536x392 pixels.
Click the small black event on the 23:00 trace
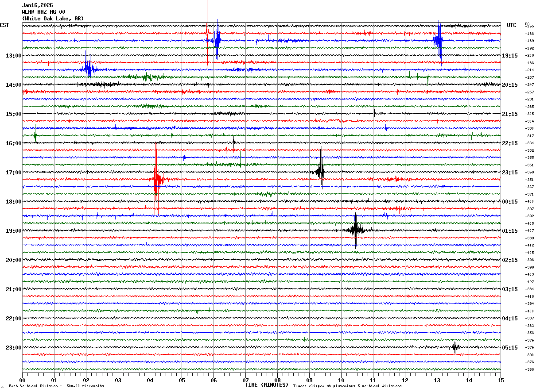pyautogui.click(x=454, y=347)
